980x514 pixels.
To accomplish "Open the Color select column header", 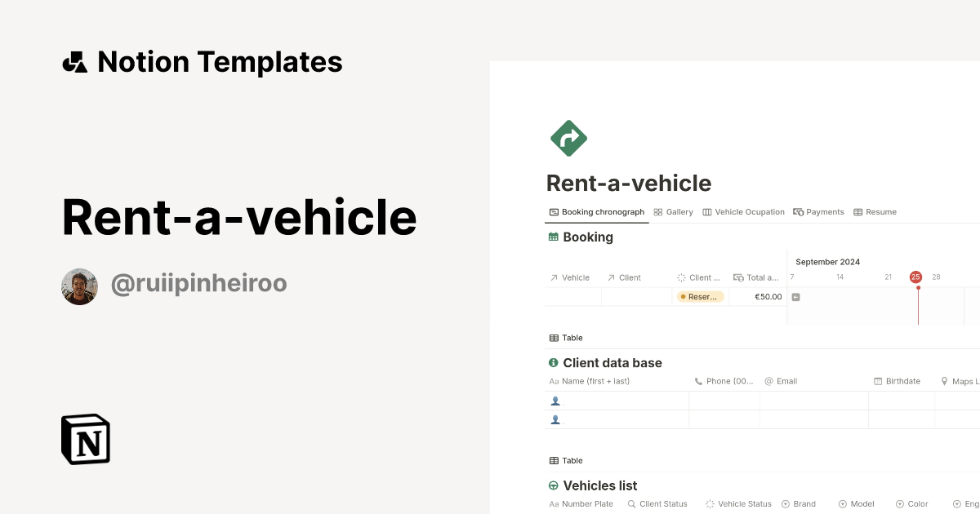I will [x=912, y=503].
